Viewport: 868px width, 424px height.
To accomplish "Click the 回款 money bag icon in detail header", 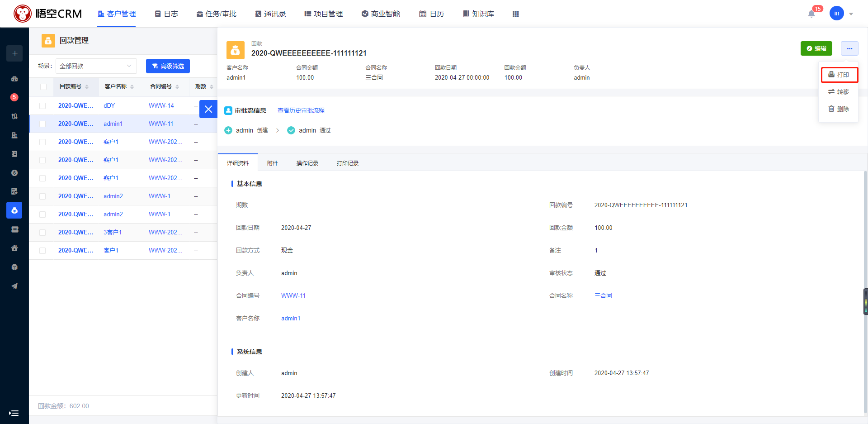I will point(236,50).
